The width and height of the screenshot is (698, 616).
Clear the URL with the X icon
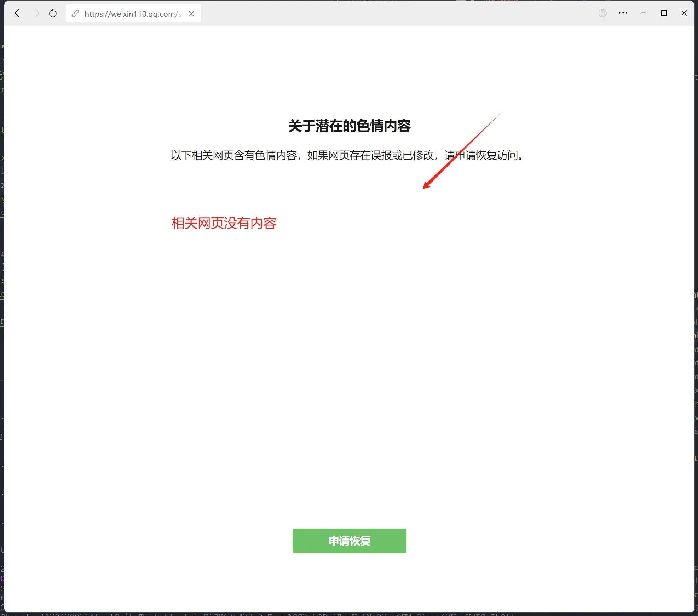[x=191, y=13]
